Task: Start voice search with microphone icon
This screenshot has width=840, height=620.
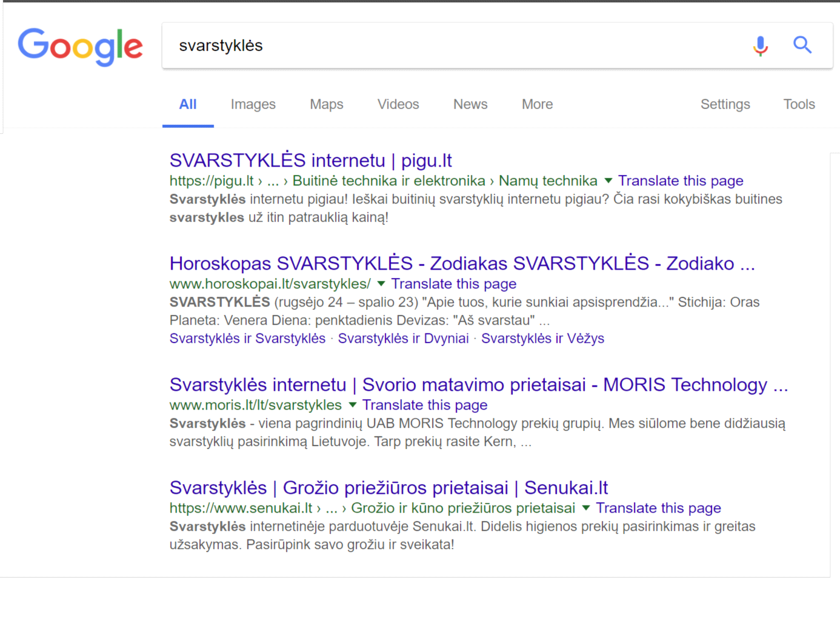Action: [761, 45]
